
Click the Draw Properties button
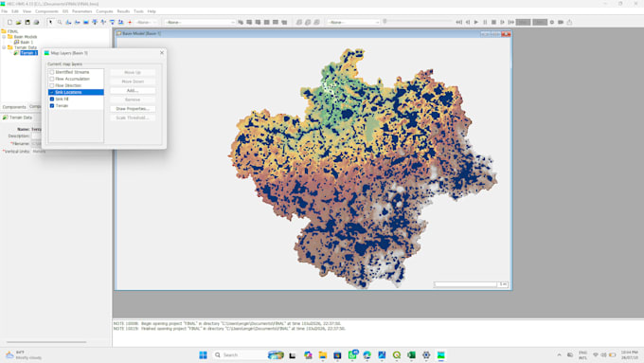tap(133, 109)
